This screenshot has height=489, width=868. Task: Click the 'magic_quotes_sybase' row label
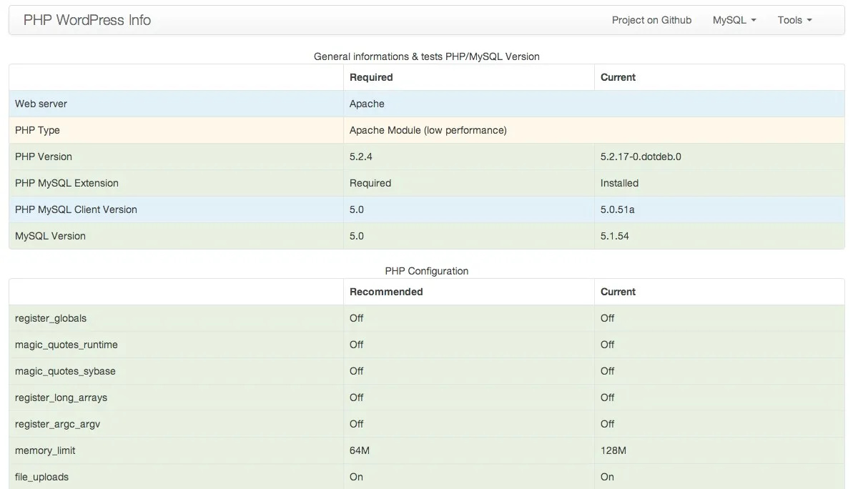65,371
